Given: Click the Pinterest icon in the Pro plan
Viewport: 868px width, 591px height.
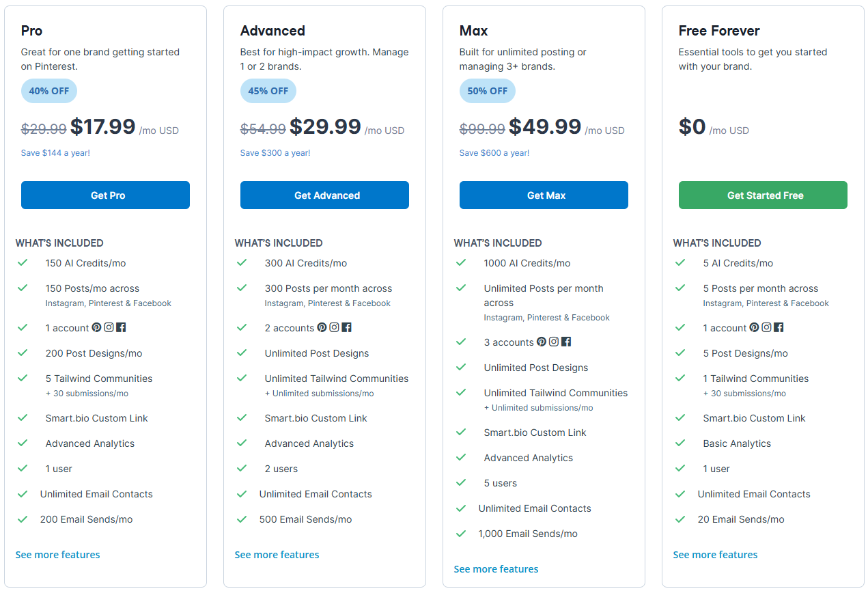Looking at the screenshot, I should (x=98, y=327).
